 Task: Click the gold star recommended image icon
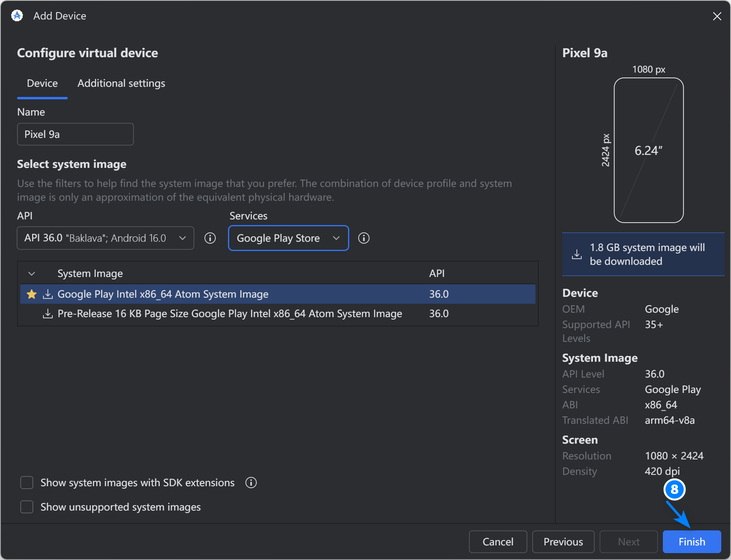(32, 294)
